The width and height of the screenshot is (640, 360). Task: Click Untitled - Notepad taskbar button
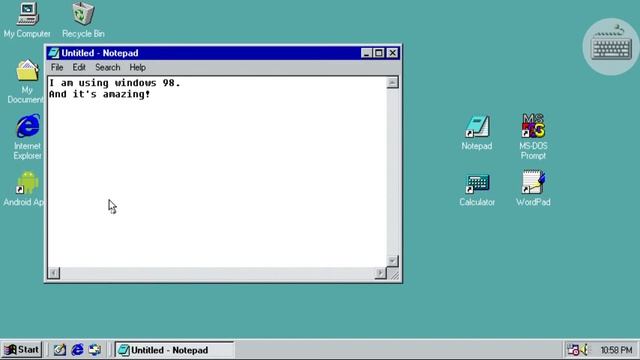(x=174, y=350)
